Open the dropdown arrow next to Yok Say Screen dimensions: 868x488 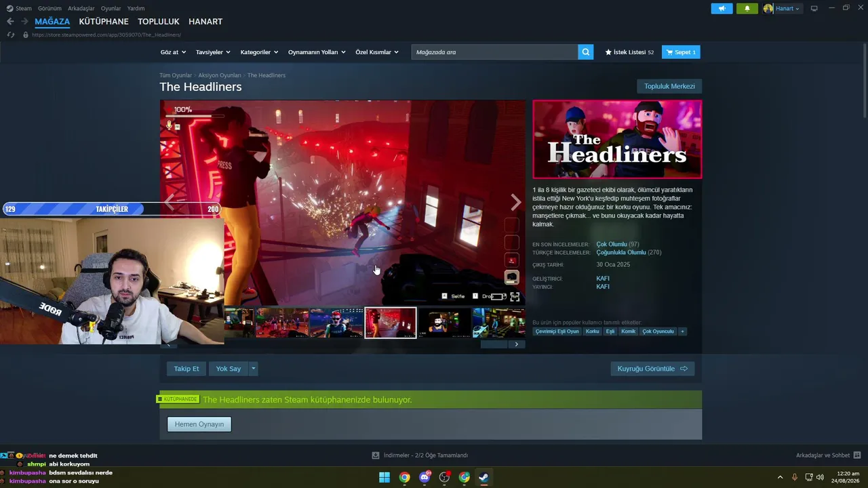coord(254,369)
